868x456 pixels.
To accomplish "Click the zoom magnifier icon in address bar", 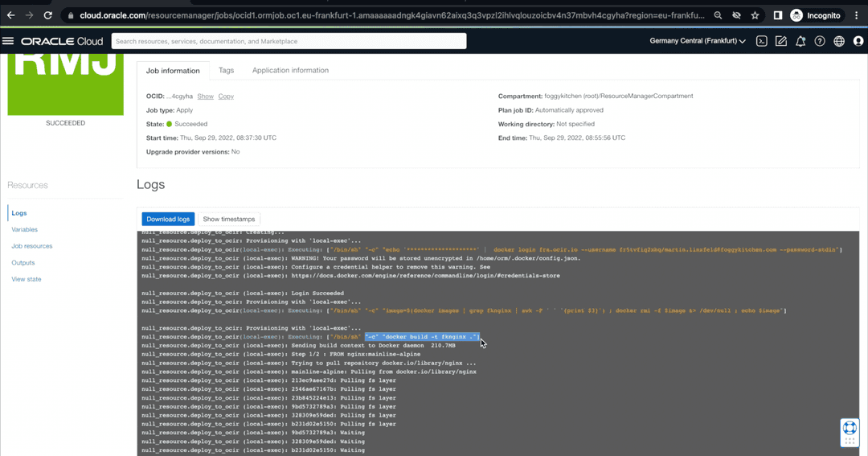I will (x=718, y=15).
